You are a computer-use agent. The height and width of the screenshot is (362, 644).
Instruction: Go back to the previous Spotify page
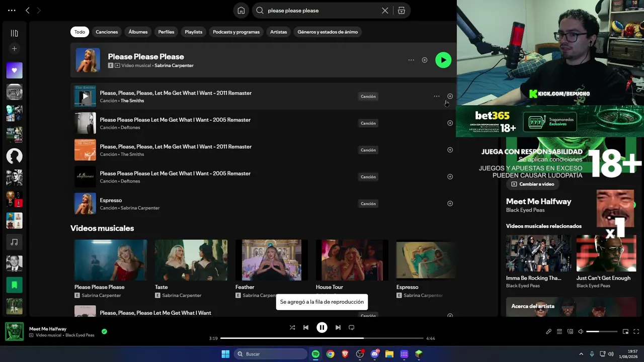(28, 10)
